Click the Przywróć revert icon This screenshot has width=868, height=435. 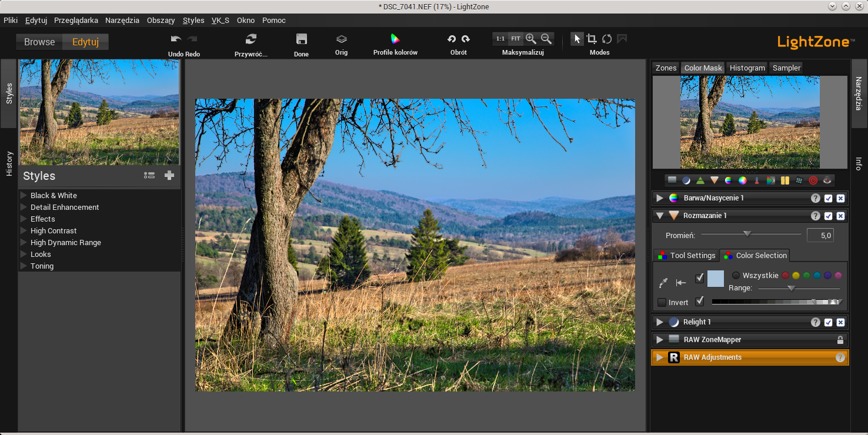click(x=251, y=39)
